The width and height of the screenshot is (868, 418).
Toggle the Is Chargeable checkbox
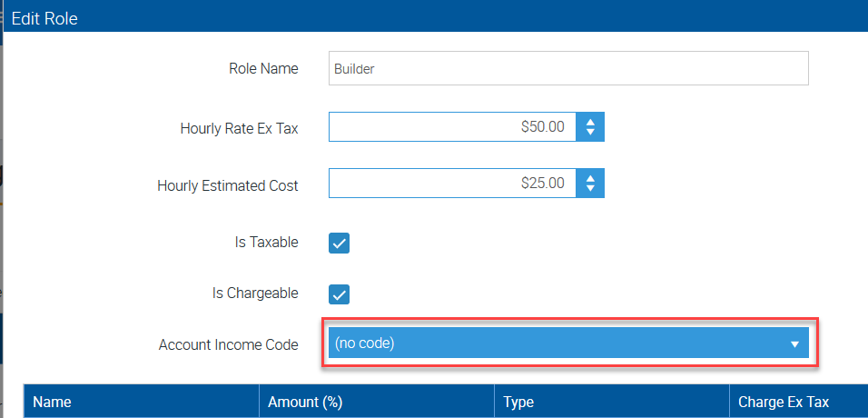pyautogui.click(x=339, y=294)
